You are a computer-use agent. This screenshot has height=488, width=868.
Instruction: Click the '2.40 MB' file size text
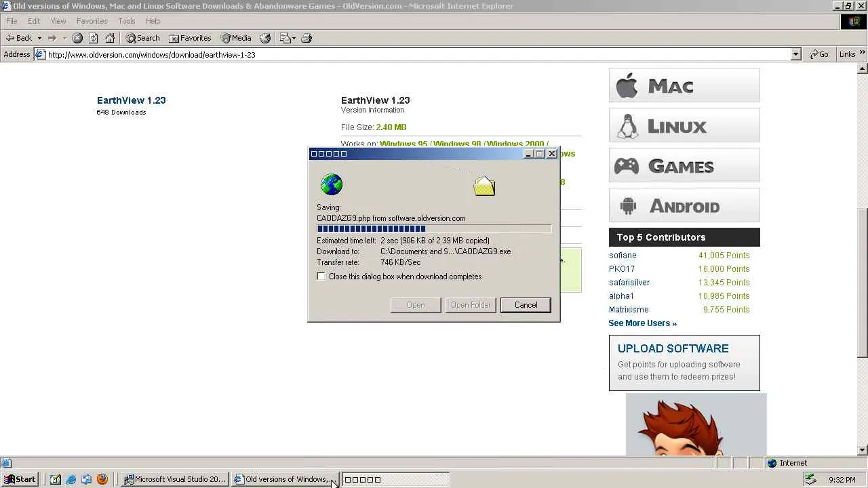tap(391, 127)
